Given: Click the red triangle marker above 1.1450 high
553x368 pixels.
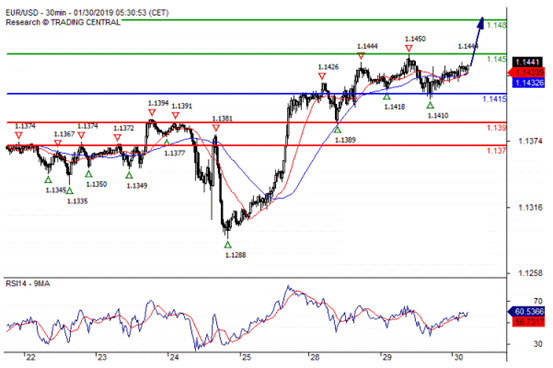Looking at the screenshot, I should [x=409, y=48].
